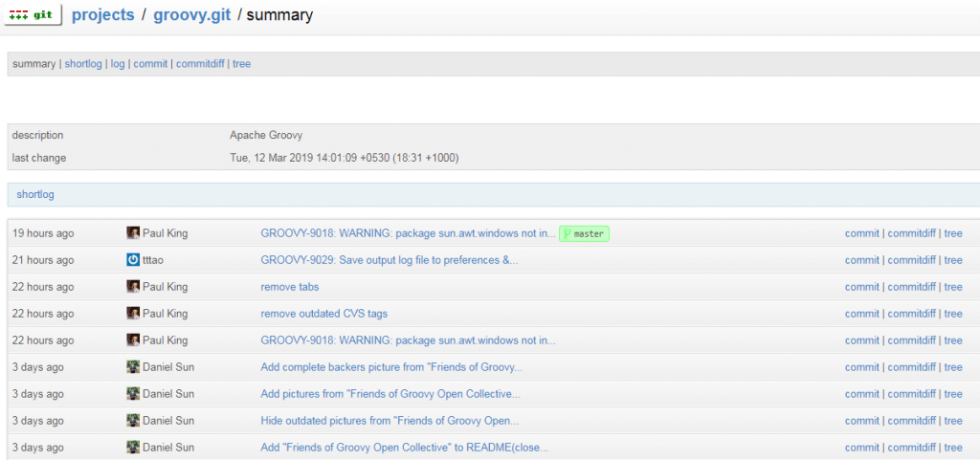Click the git logo icon
This screenshot has width=980, height=460.
[33, 15]
